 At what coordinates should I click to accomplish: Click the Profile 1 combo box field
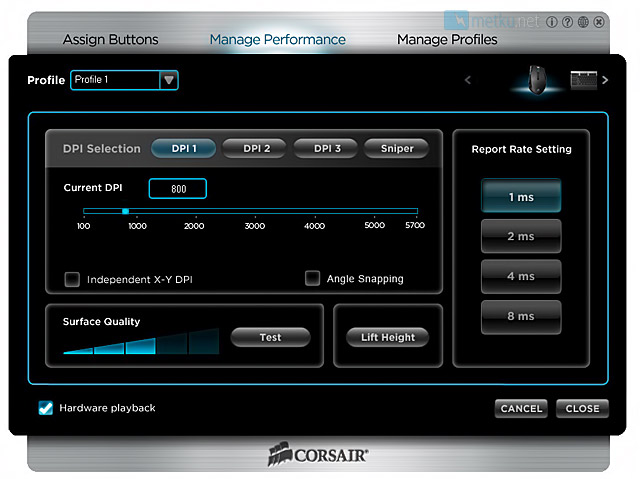[124, 80]
